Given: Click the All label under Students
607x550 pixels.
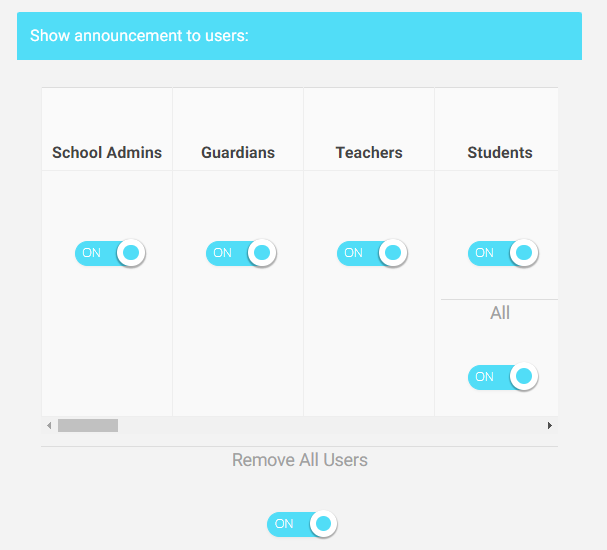Looking at the screenshot, I should pos(500,313).
